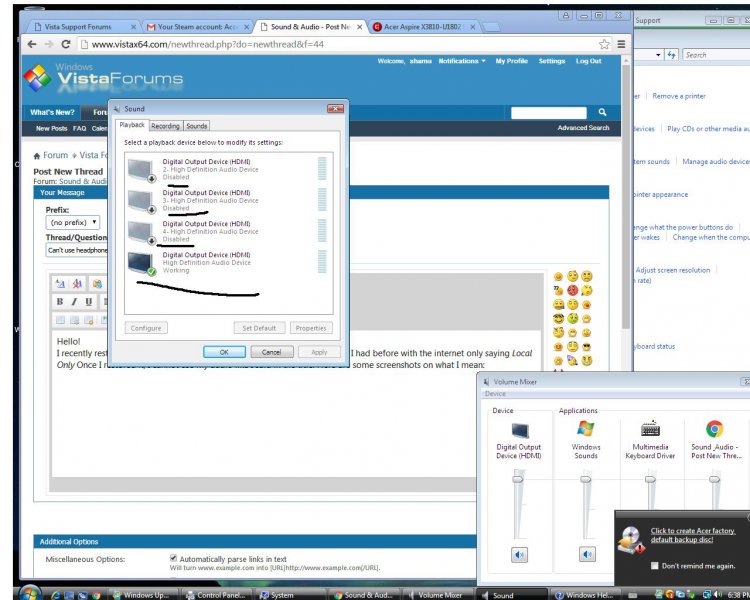Click OK in the Sound dialog
Viewport: 750px width, 600px height.
(x=224, y=352)
